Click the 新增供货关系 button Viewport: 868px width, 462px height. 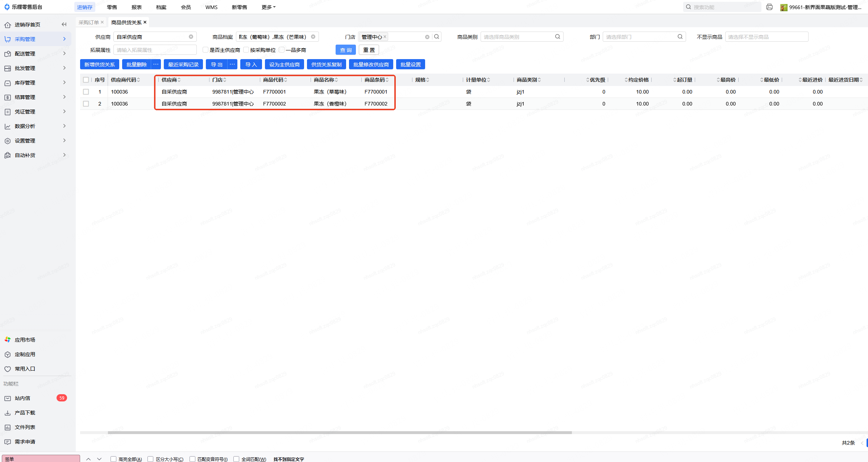(x=99, y=65)
